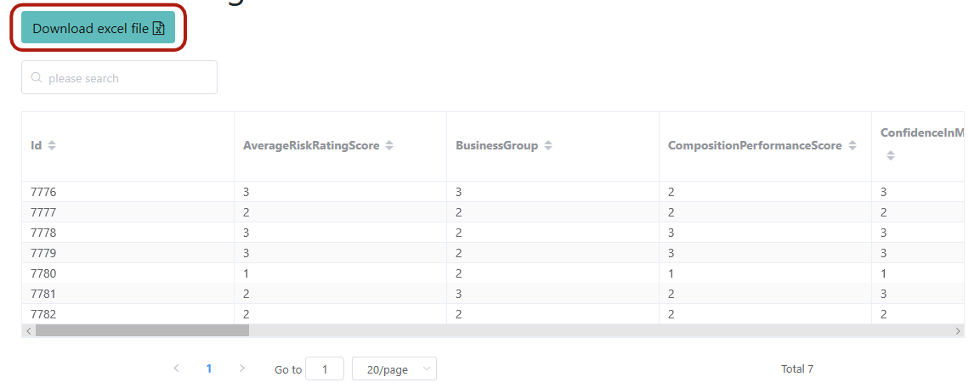
Task: Sort by CompositionPerformanceScore column arrows
Action: [x=852, y=145]
